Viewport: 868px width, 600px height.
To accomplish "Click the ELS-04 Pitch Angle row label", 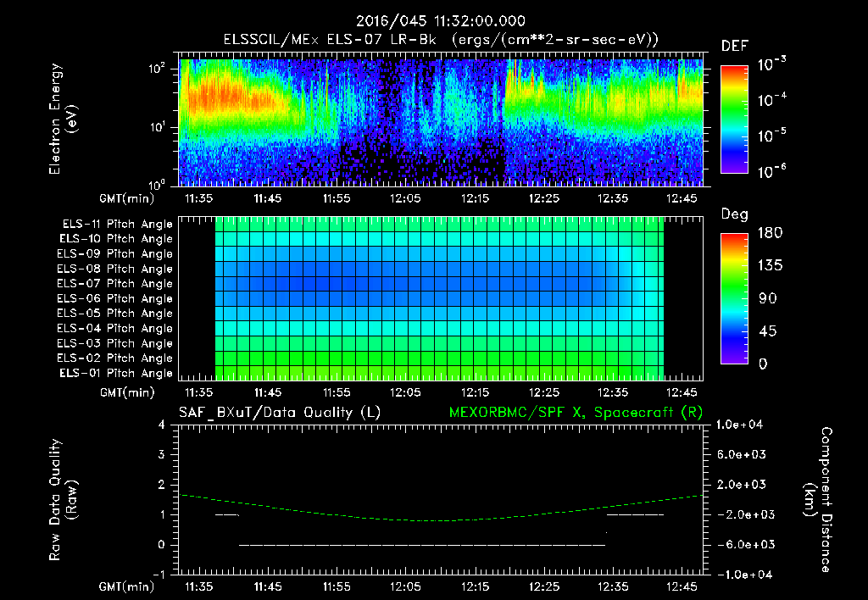I will tap(115, 328).
